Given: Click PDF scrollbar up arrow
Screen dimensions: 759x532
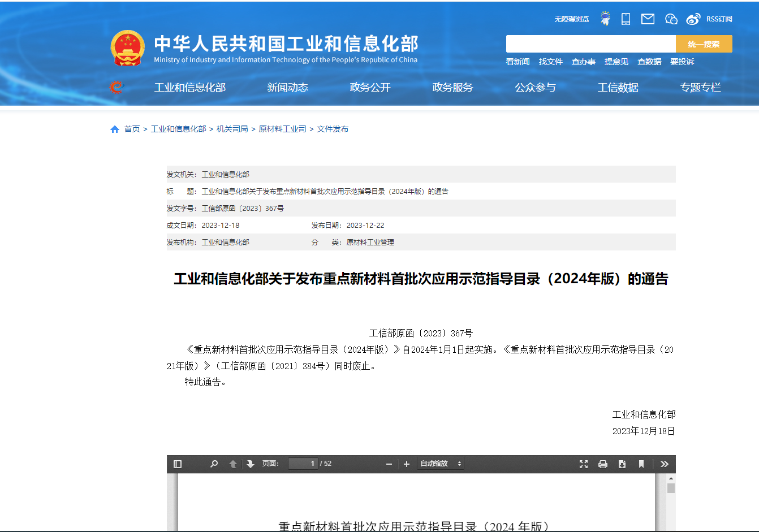Looking at the screenshot, I should 671,478.
